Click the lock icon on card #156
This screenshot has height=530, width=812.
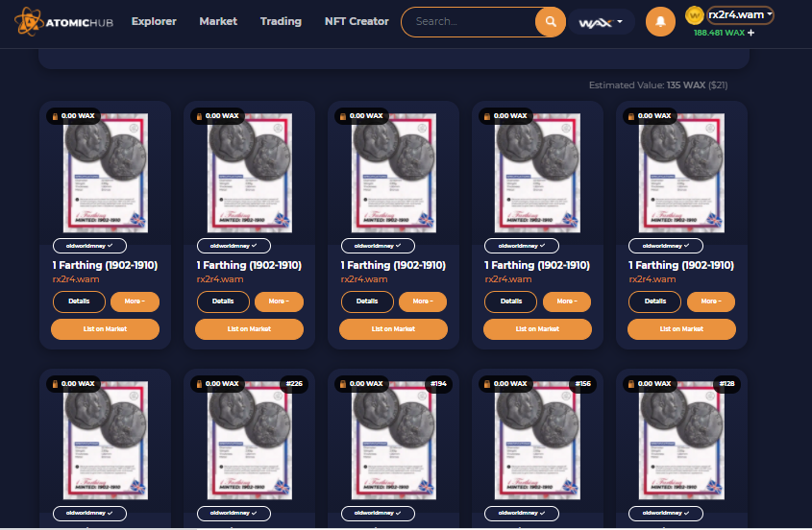click(x=487, y=384)
